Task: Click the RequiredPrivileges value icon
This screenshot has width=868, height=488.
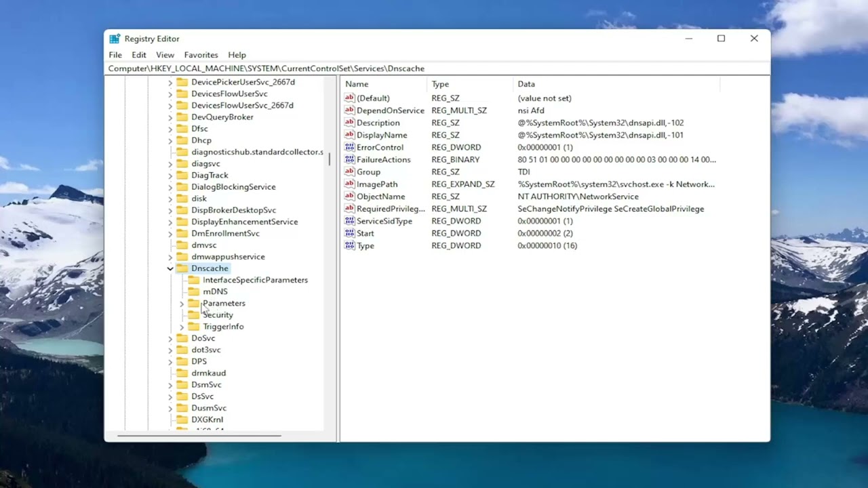Action: tap(349, 209)
